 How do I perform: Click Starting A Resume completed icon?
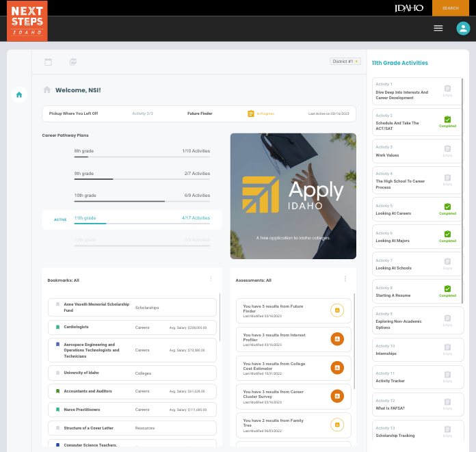(x=447, y=289)
